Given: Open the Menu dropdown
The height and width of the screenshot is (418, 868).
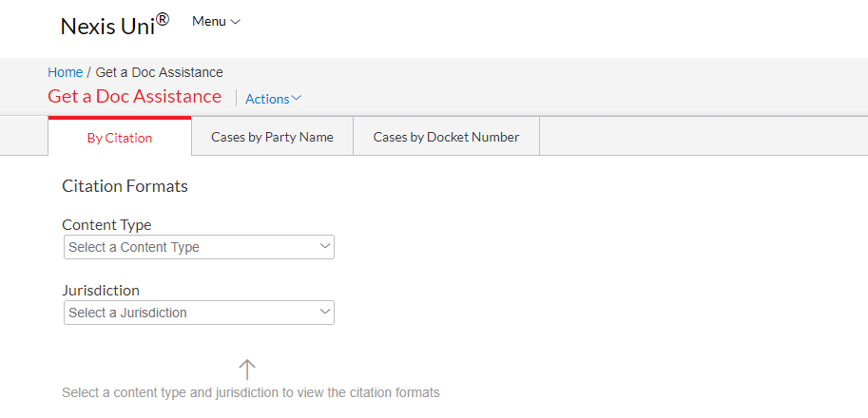Looking at the screenshot, I should click(x=216, y=22).
